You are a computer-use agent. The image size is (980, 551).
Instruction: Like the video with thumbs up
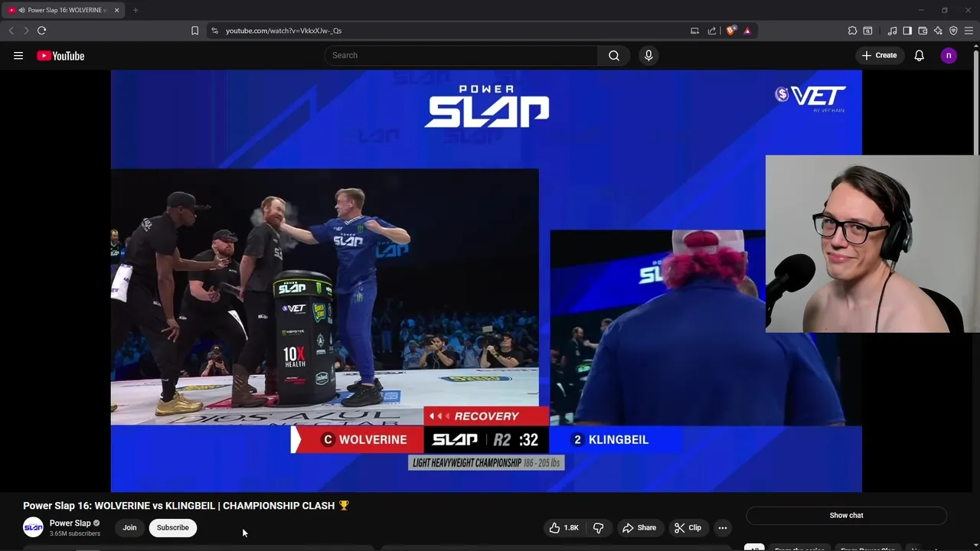(554, 528)
